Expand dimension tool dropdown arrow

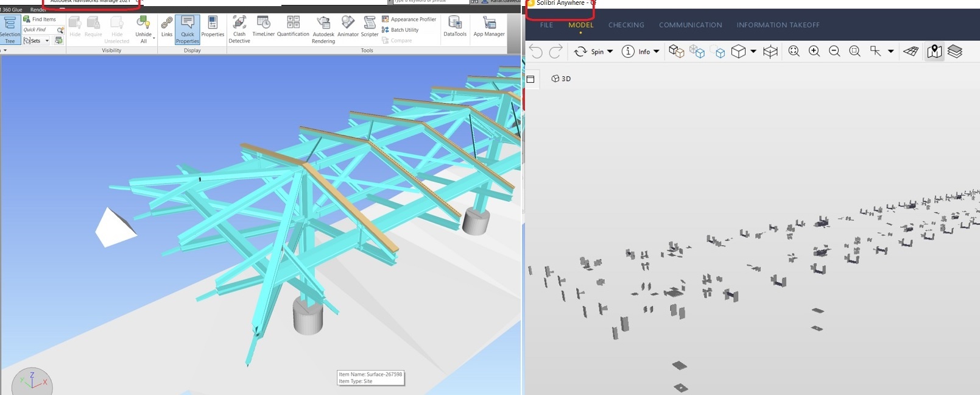890,52
